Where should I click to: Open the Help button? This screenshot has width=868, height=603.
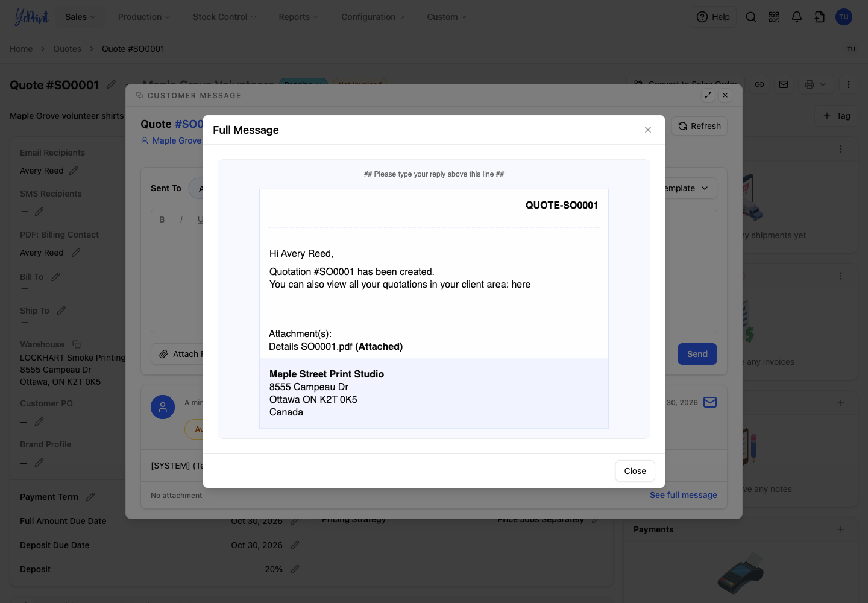tap(713, 17)
